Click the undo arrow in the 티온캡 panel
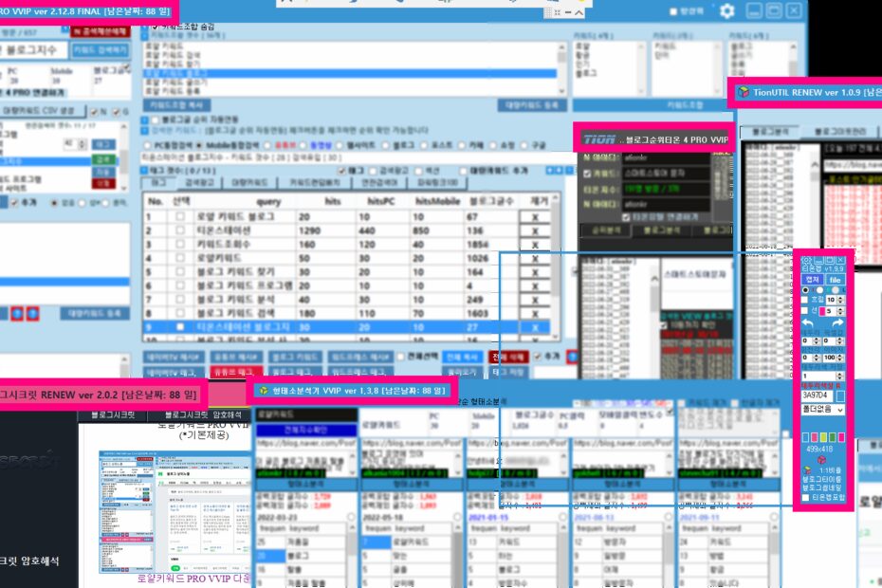Screen dimensions: 882x588 (x=807, y=323)
